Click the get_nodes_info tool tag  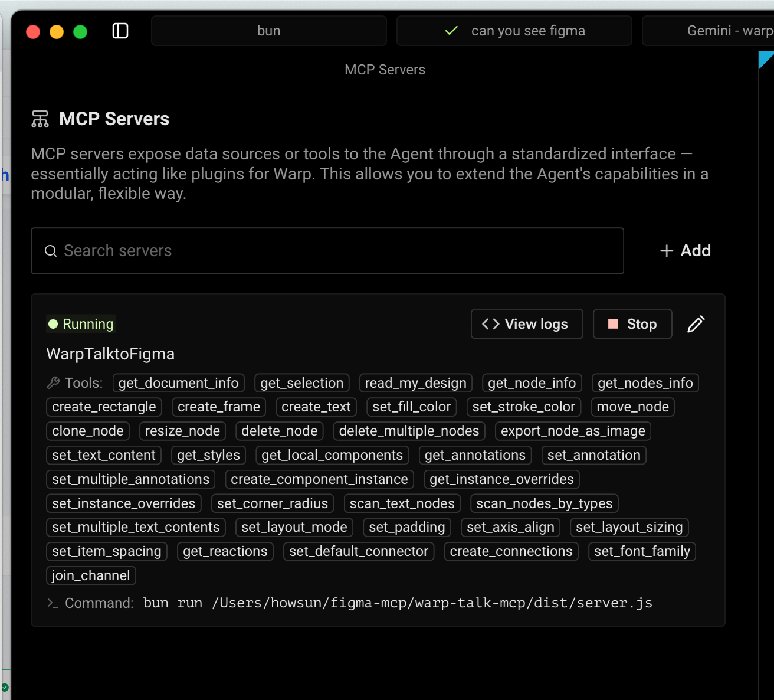click(x=645, y=383)
